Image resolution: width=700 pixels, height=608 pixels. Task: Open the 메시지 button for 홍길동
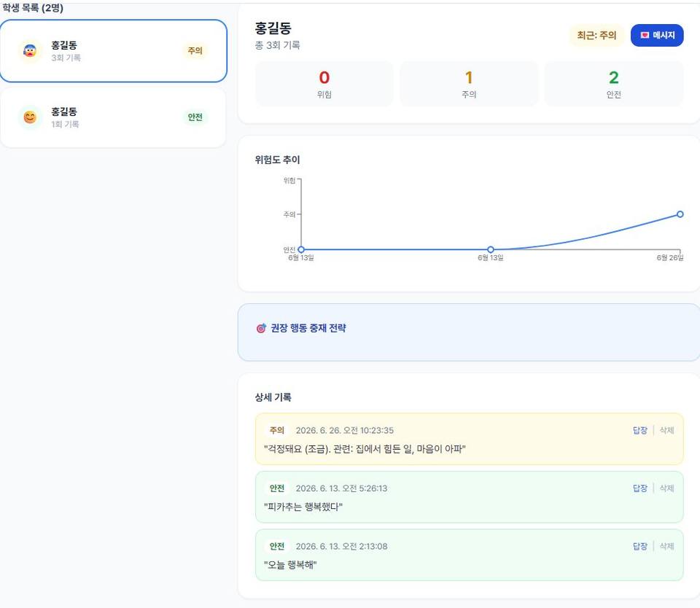click(x=657, y=35)
